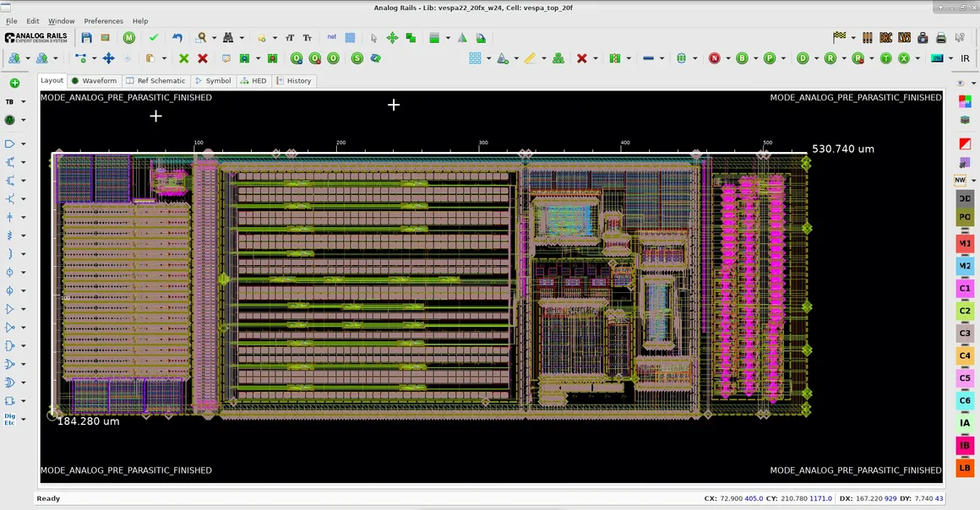Toggle the C4 layer button
This screenshot has height=510, width=980.
(965, 355)
